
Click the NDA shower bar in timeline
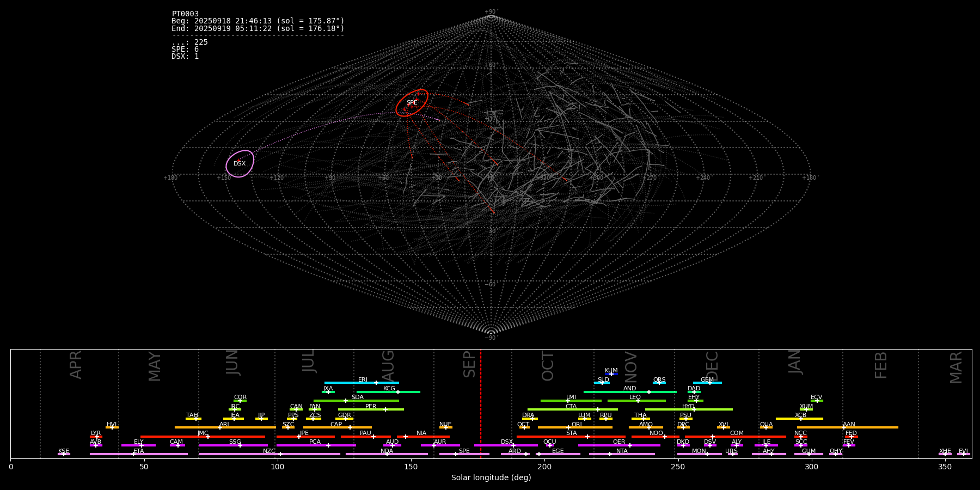(x=387, y=454)
